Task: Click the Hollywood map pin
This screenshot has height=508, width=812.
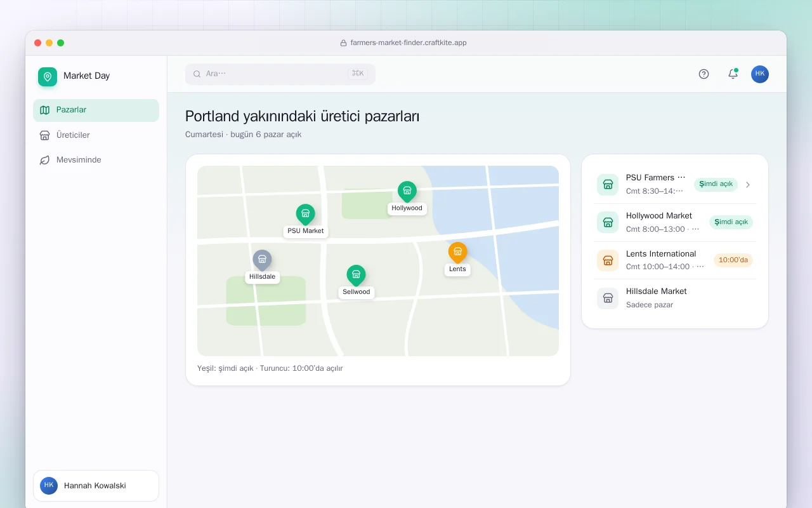Action: pos(407,192)
